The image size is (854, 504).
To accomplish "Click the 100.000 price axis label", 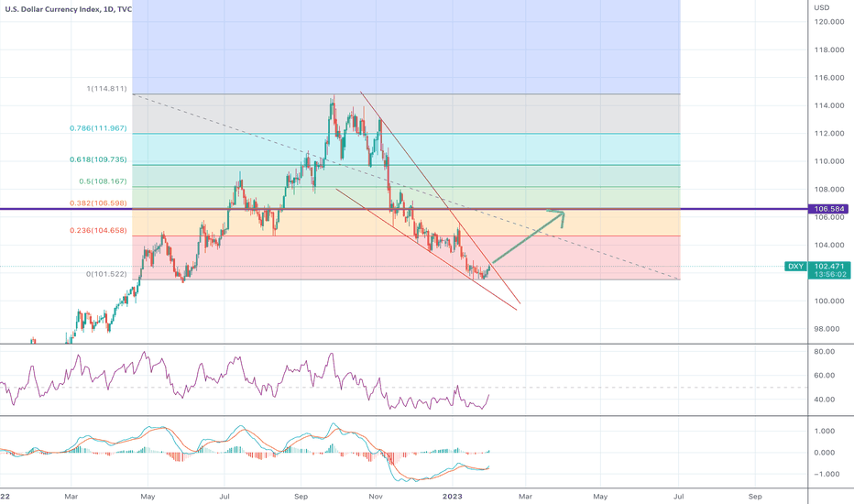I will click(x=829, y=301).
